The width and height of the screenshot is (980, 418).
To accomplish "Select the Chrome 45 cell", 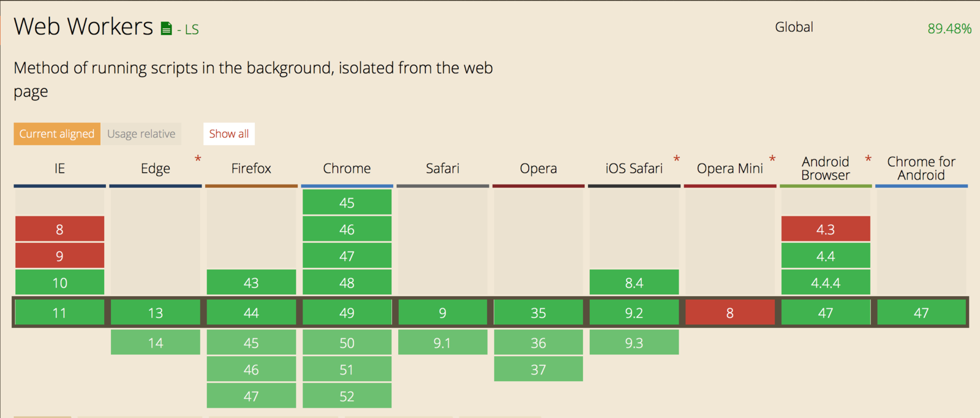I will (x=347, y=202).
